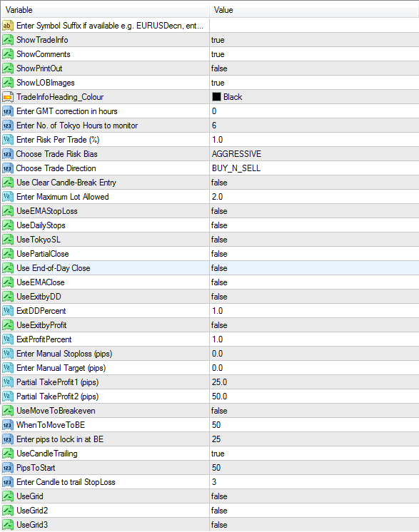The image size is (419, 532).
Task: Click the boolean icon next to ShowTradeInfo
Action: (x=7, y=40)
